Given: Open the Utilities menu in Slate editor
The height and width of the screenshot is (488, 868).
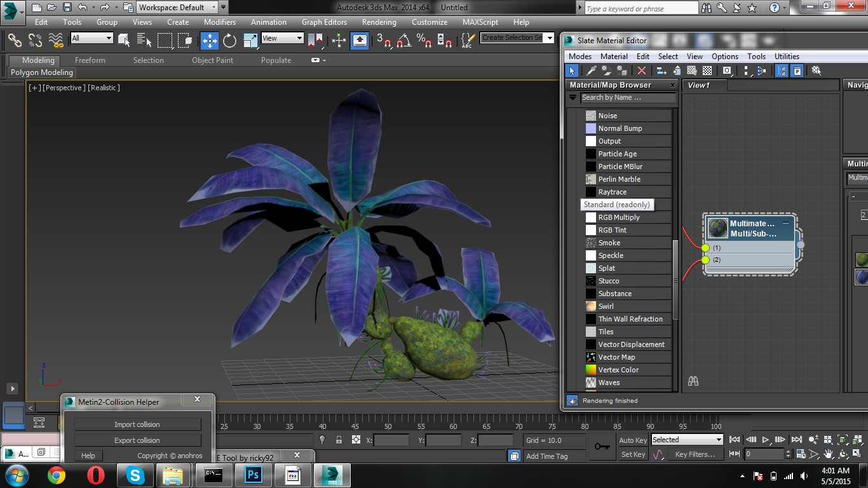Looking at the screenshot, I should pos(787,56).
